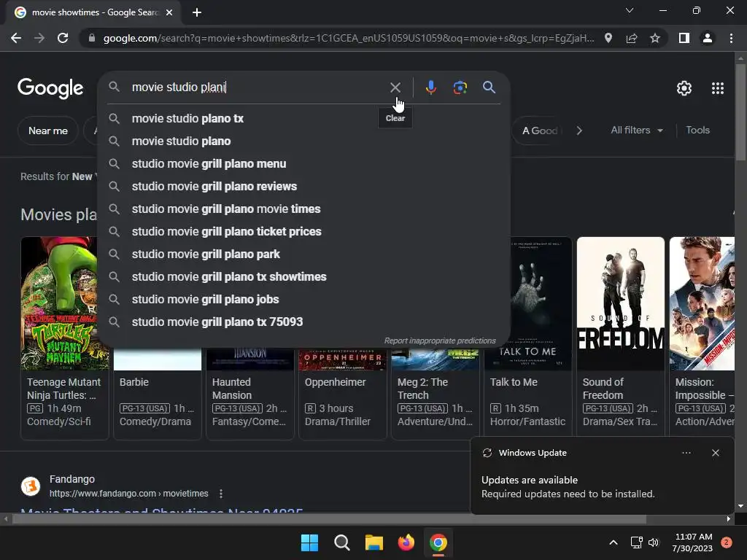Screen dimensions: 747x560
Task: Submit search with blue magnifier icon
Action: pyautogui.click(x=489, y=87)
